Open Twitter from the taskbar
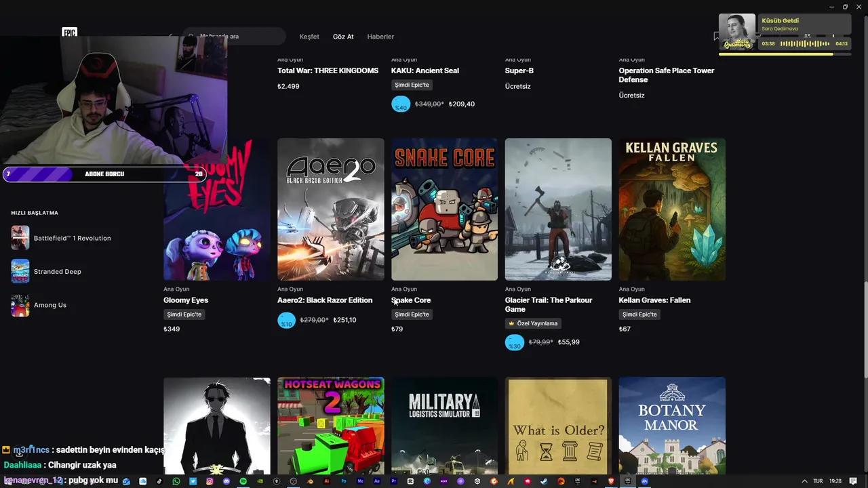 click(x=193, y=481)
